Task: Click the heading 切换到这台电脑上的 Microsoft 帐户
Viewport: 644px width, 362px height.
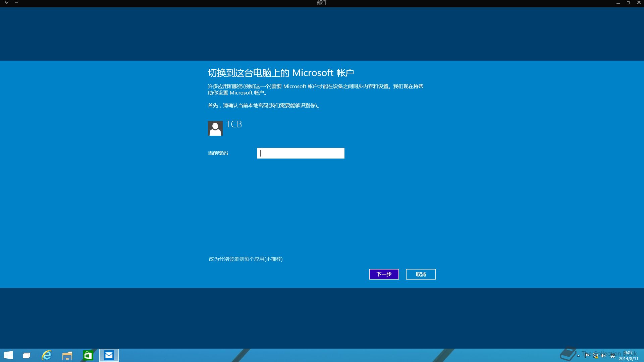Action: click(281, 73)
